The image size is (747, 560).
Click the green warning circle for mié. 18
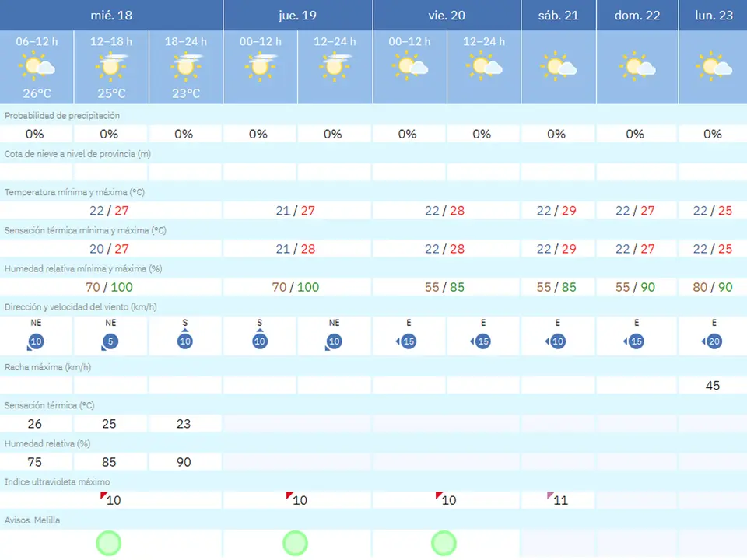(109, 544)
